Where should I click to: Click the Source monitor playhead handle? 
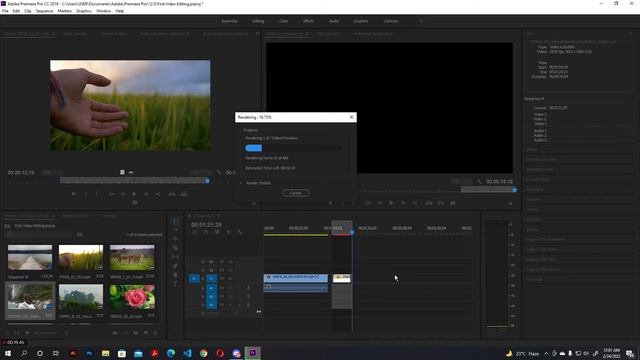tap(208, 180)
